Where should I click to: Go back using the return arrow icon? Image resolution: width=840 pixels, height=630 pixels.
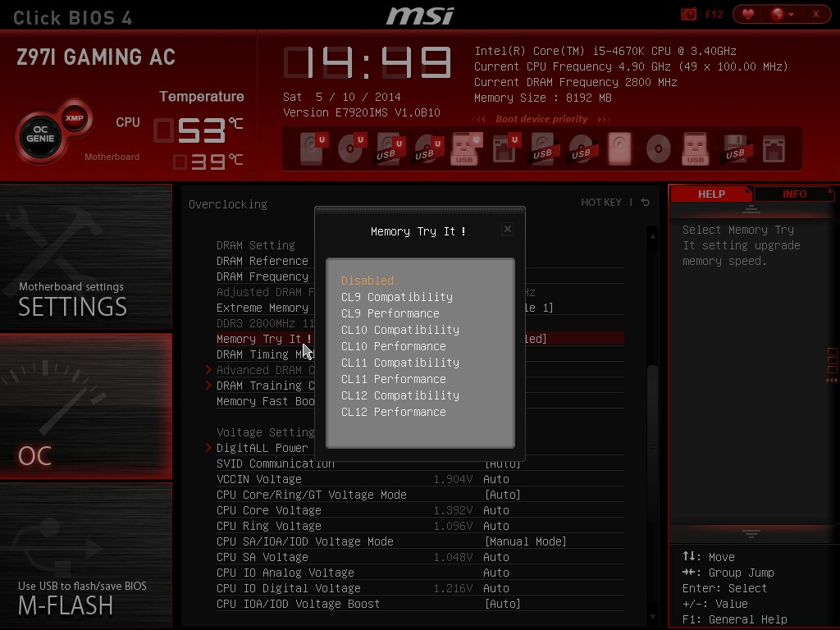point(646,203)
